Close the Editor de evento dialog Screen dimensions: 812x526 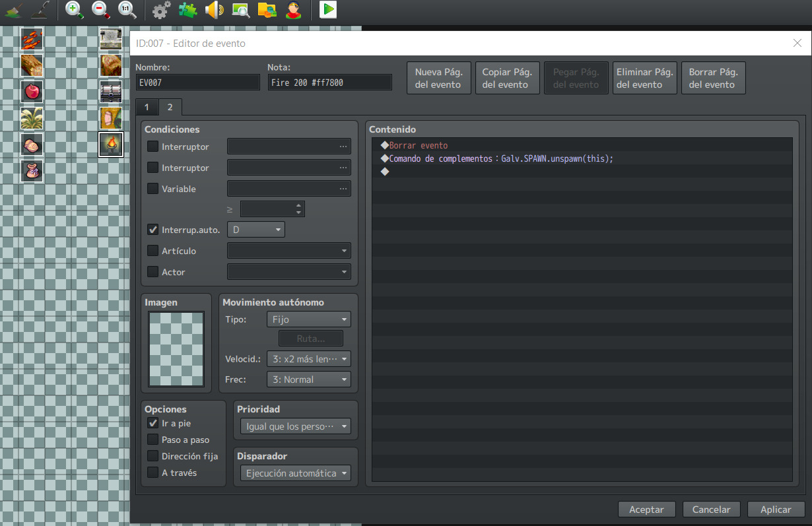tap(797, 43)
